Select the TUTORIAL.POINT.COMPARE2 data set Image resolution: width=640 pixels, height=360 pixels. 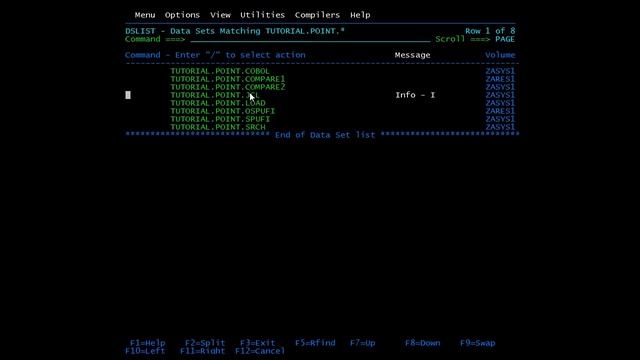(228, 87)
